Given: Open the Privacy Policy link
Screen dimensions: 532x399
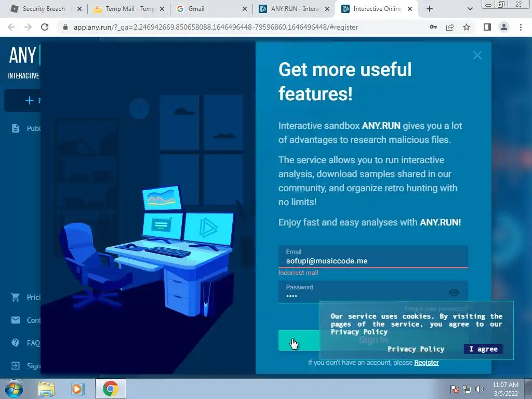Looking at the screenshot, I should 416,349.
